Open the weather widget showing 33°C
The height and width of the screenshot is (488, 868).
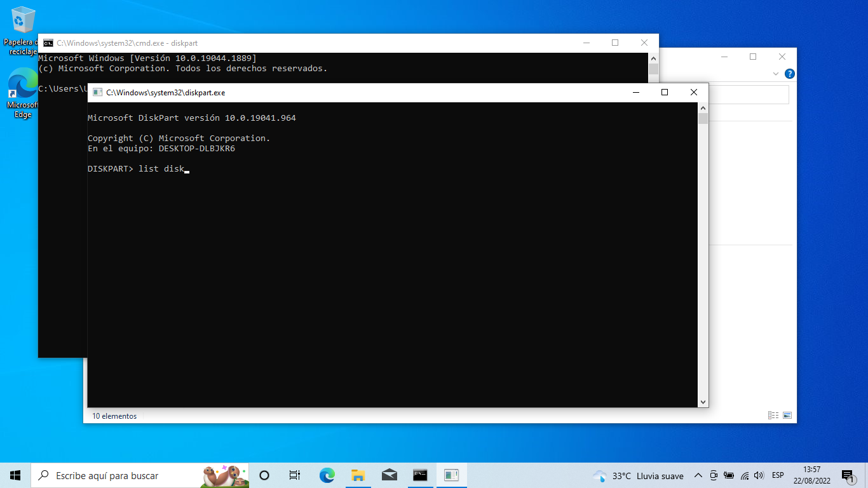[638, 476]
